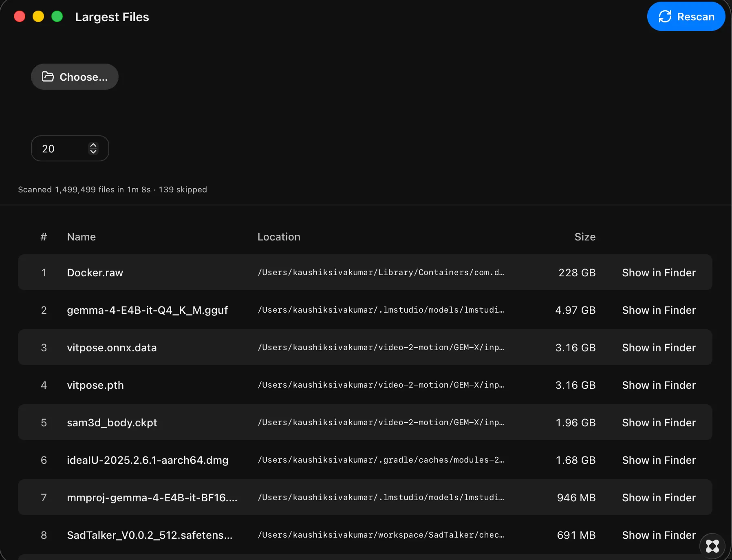Focus the file count field showing 20

(70, 148)
